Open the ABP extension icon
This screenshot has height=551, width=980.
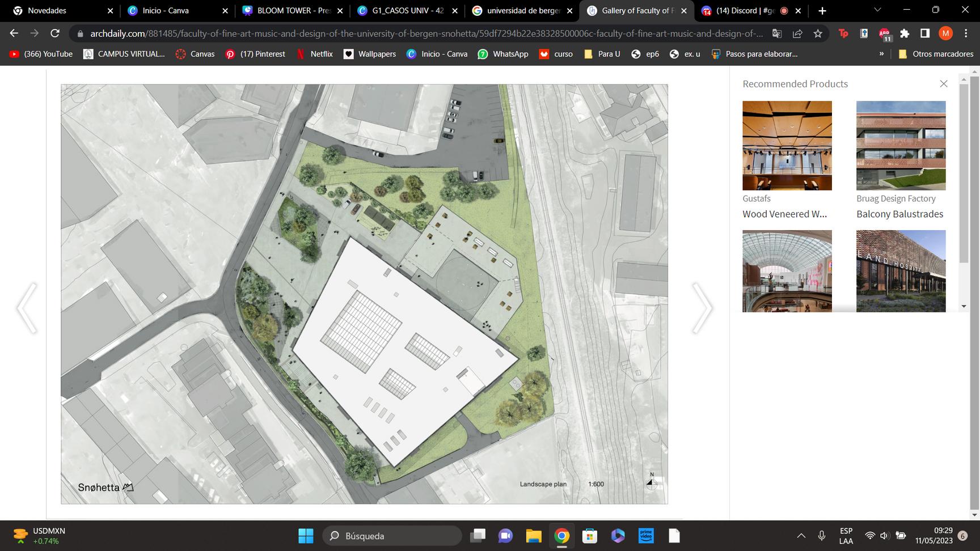coord(885,35)
